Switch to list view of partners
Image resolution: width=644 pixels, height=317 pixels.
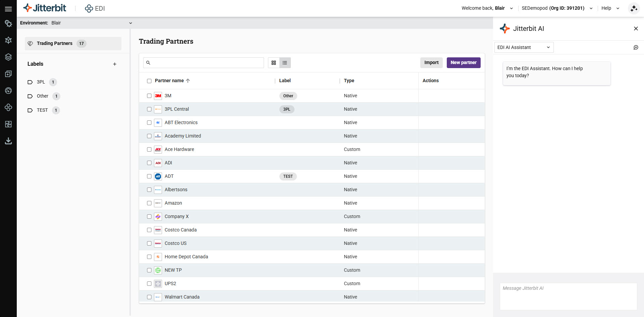pyautogui.click(x=285, y=63)
